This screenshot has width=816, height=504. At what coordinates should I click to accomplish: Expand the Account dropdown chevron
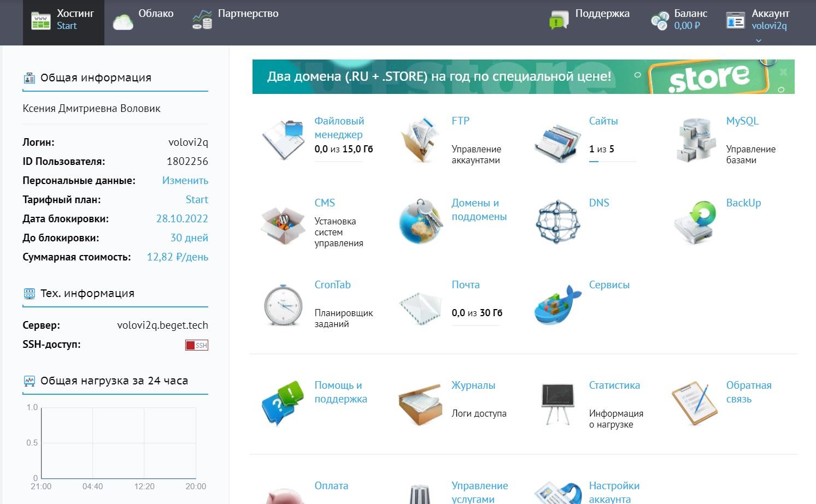click(x=759, y=40)
